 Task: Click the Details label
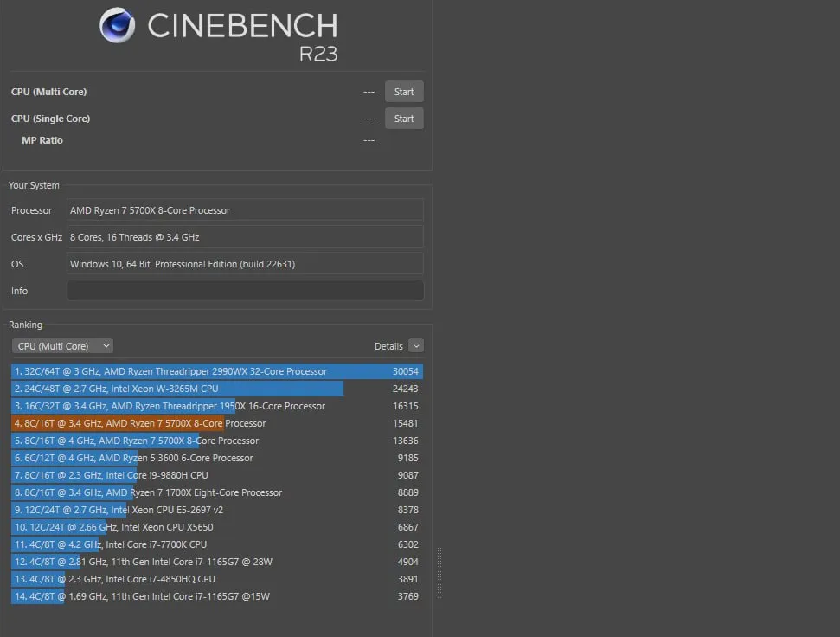tap(388, 346)
